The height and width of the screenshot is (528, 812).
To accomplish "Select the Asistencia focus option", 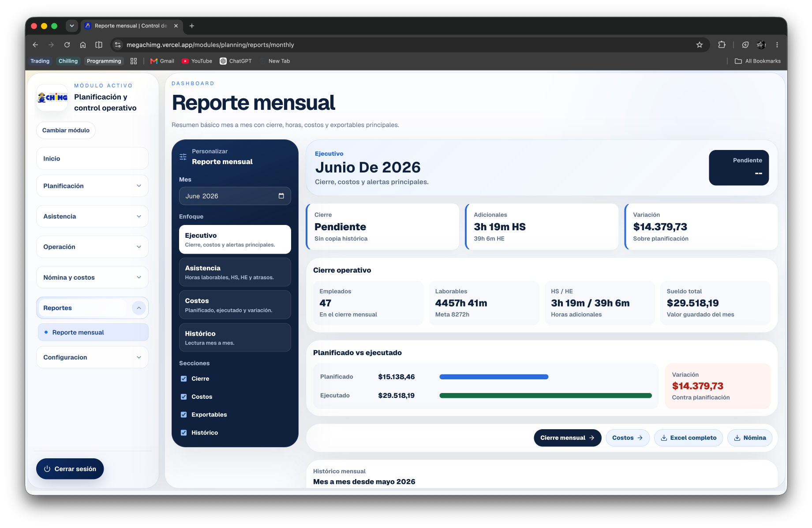I will (x=235, y=272).
